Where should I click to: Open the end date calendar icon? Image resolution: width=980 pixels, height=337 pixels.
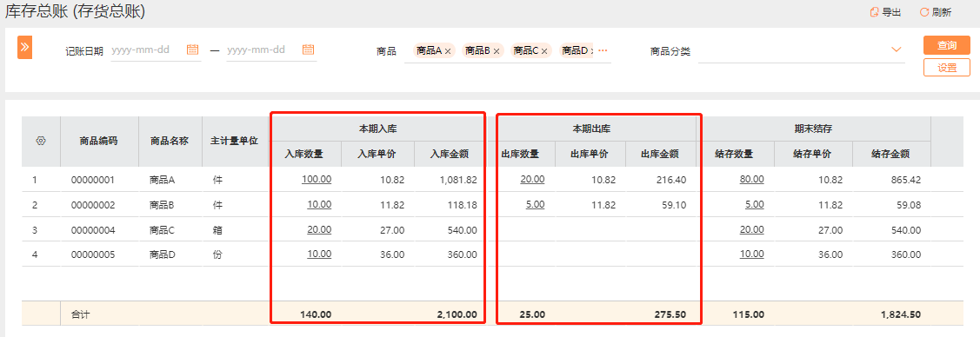pyautogui.click(x=308, y=50)
